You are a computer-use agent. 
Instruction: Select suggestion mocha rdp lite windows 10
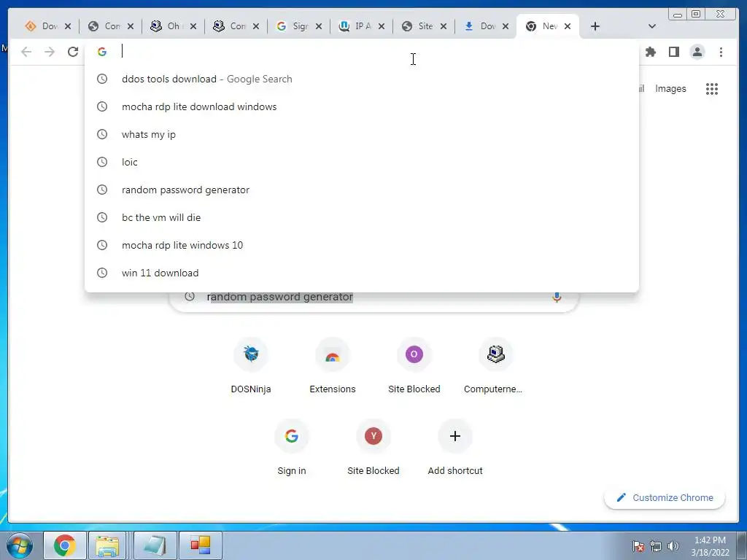coord(362,245)
